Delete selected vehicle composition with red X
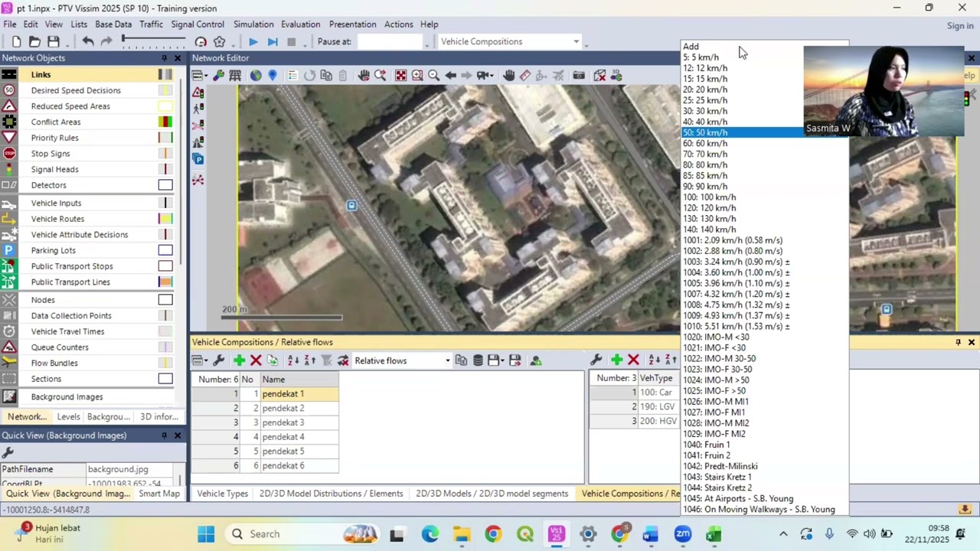This screenshot has width=980, height=551. [x=256, y=360]
